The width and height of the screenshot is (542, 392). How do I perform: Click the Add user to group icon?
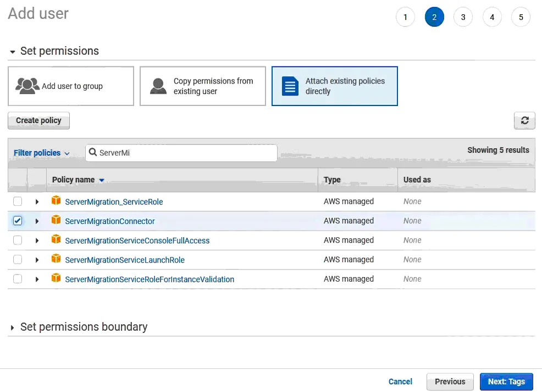click(x=27, y=86)
